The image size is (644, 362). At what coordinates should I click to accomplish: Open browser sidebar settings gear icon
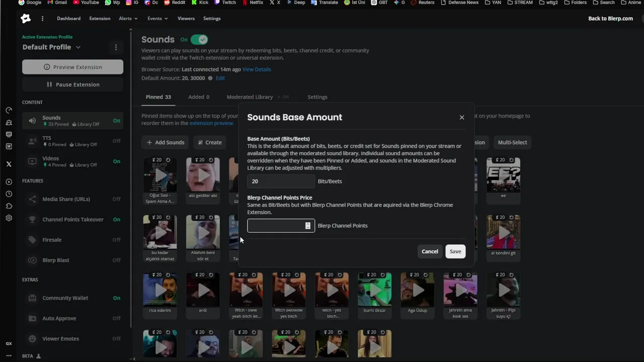(x=9, y=218)
